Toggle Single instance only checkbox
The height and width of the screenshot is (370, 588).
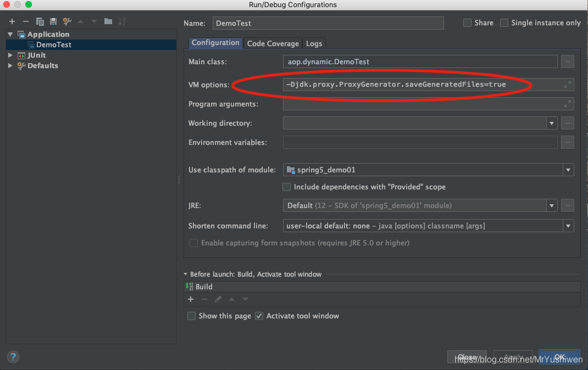tap(504, 23)
